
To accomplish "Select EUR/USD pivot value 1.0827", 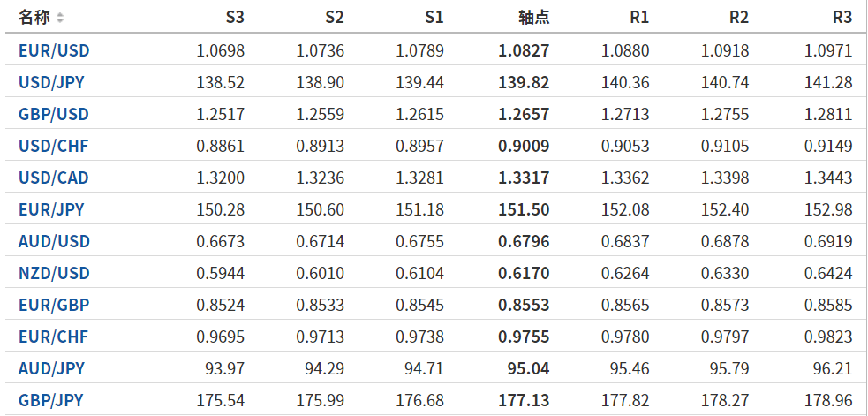I will tap(524, 50).
